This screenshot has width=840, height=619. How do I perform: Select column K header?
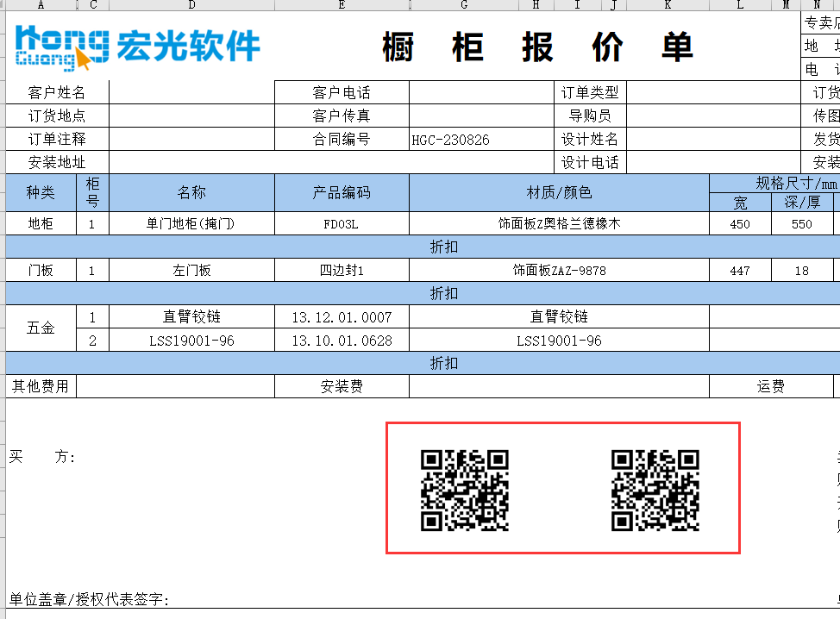click(668, 5)
